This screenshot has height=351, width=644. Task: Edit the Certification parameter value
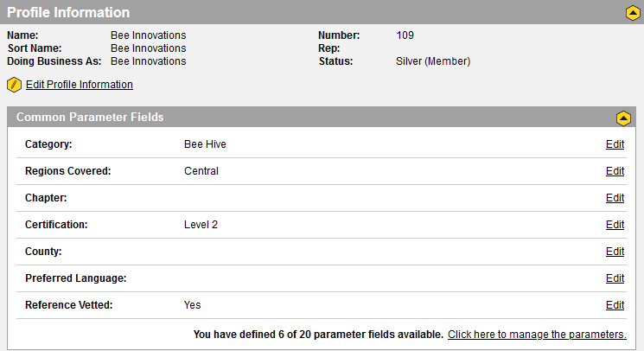[x=615, y=225]
